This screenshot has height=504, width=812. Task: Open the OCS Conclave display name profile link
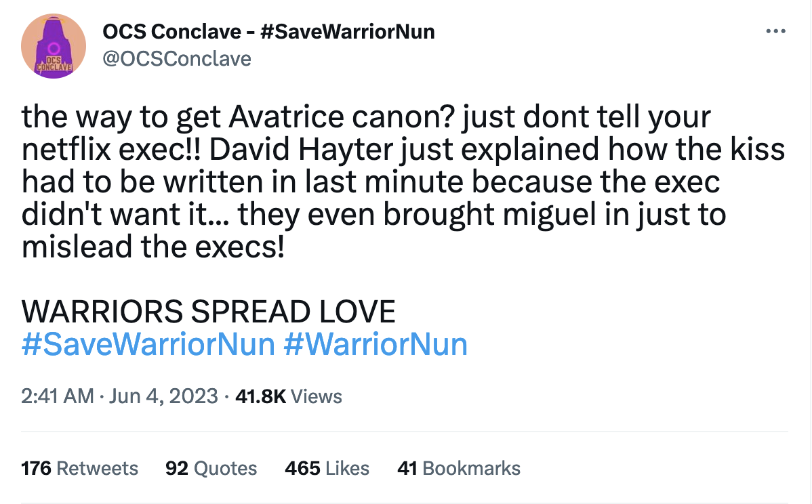(268, 31)
